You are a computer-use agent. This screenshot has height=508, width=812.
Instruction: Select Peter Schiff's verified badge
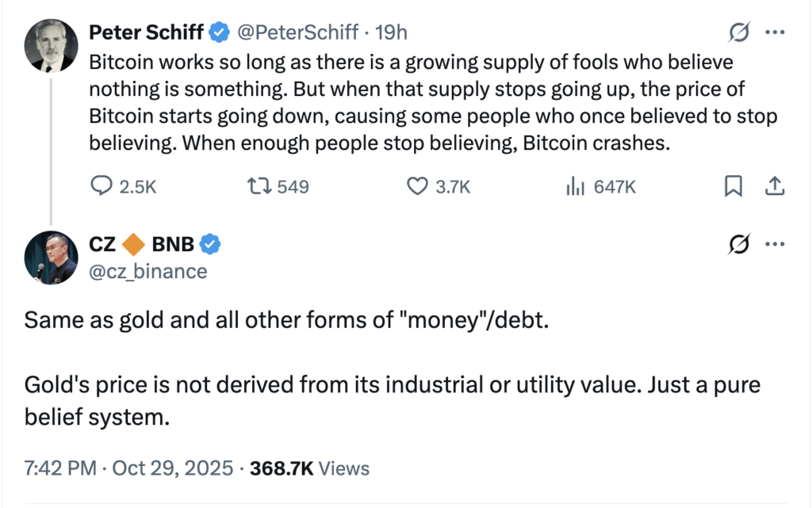[x=217, y=32]
